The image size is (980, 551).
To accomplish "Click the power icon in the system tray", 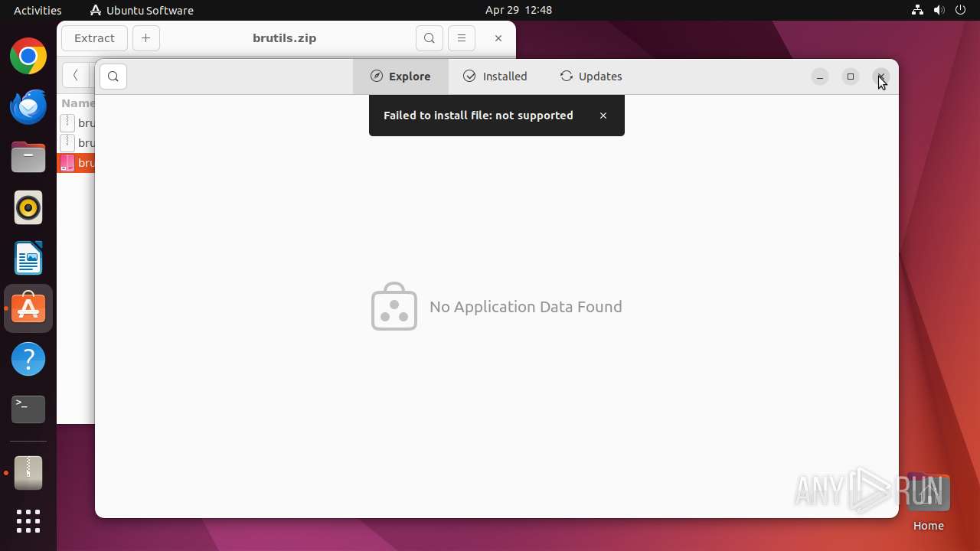I will tap(961, 10).
